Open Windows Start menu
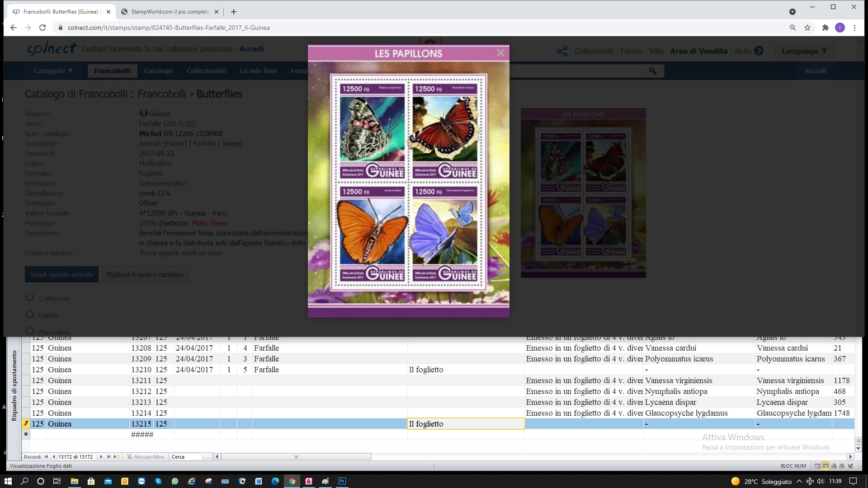 pos(8,481)
